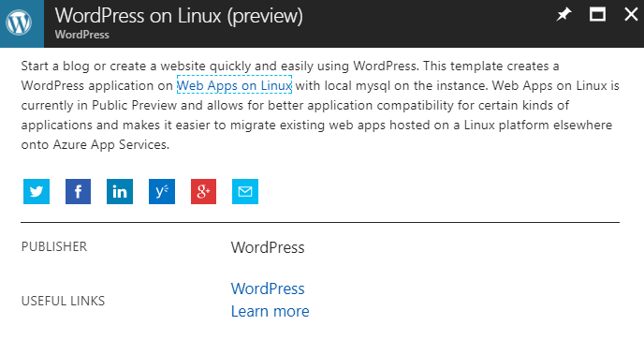Open the WordPress useful link
Viewport: 644px width, 355px height.
pos(268,288)
